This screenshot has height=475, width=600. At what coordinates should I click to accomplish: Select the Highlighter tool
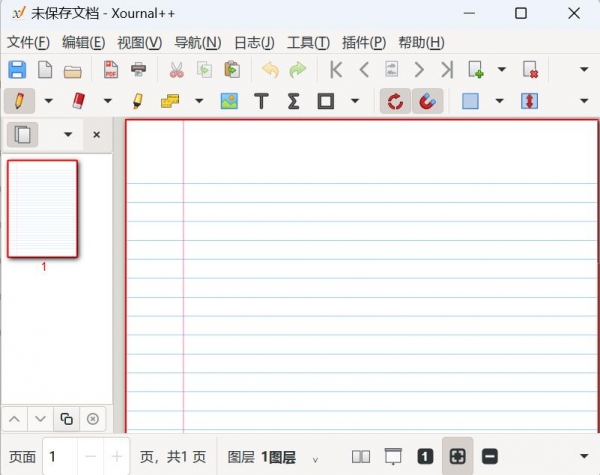pos(138,101)
